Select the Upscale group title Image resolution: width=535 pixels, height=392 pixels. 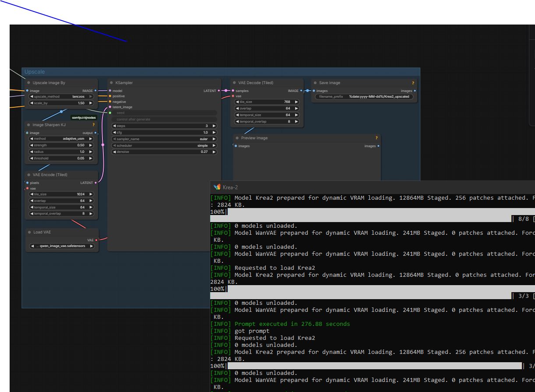pos(35,72)
